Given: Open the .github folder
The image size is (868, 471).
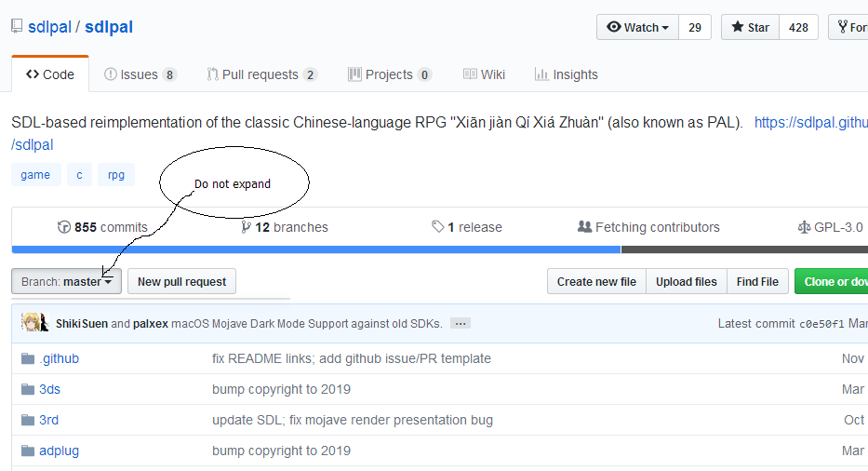Looking at the screenshot, I should click(x=59, y=358).
